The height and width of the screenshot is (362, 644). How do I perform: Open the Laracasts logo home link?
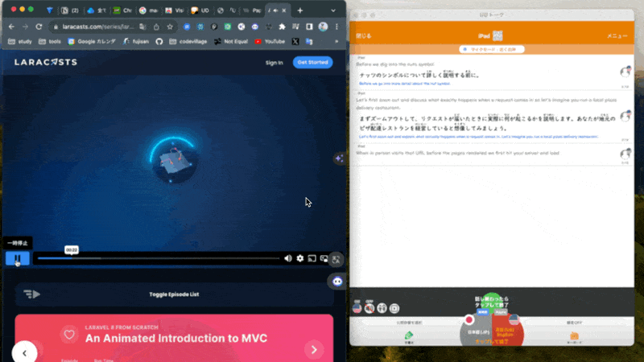pyautogui.click(x=46, y=62)
